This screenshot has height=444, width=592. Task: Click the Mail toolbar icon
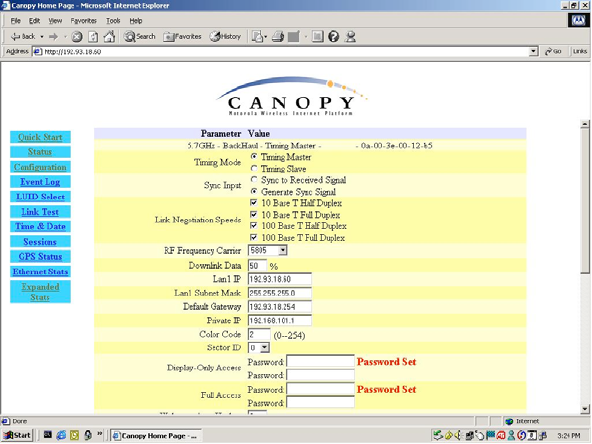[257, 37]
